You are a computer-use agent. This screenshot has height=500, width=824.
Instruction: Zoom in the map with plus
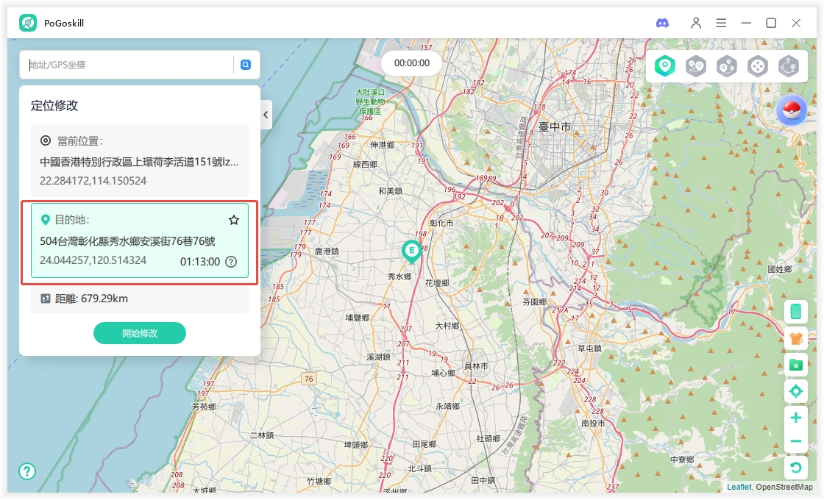coord(796,418)
